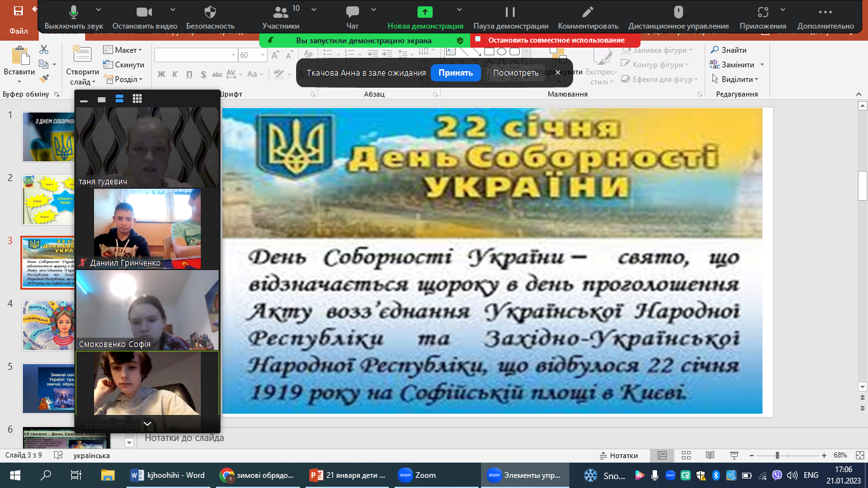Switch to Normal view in status bar

click(662, 456)
